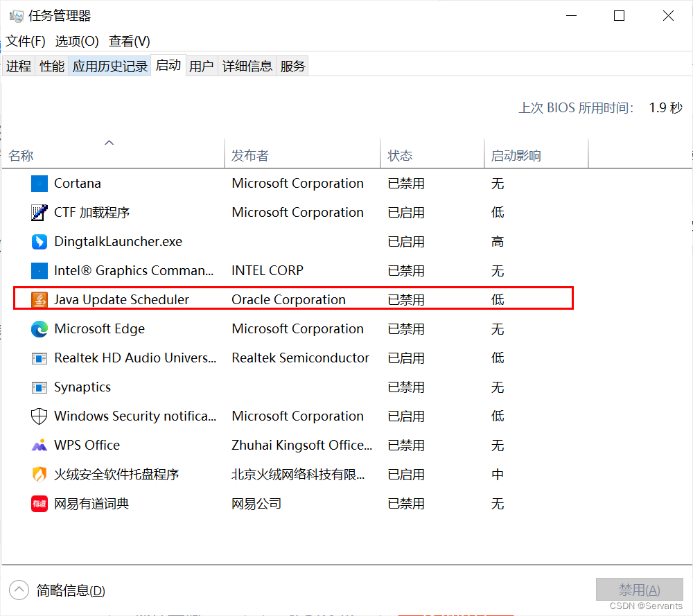Maximize the Task Manager window
The width and height of the screenshot is (693, 616).
[619, 16]
